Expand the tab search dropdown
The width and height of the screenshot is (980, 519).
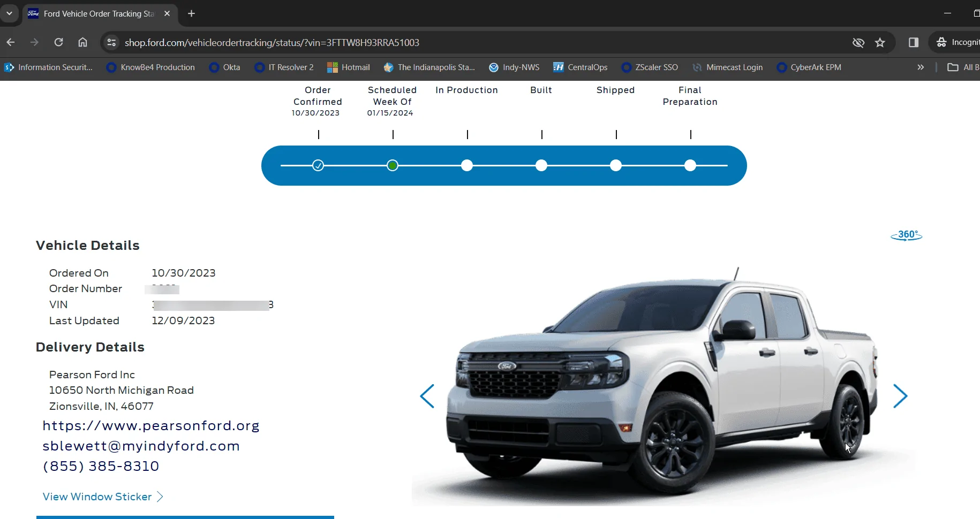(x=9, y=13)
